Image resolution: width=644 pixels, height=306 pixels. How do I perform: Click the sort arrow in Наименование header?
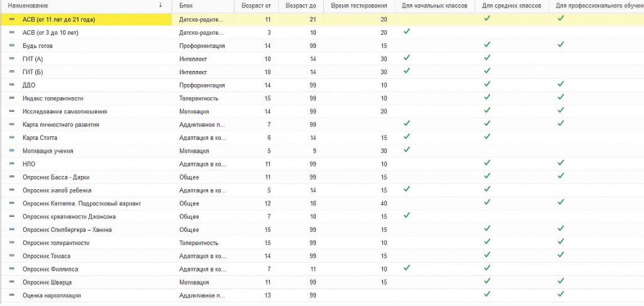click(160, 5)
